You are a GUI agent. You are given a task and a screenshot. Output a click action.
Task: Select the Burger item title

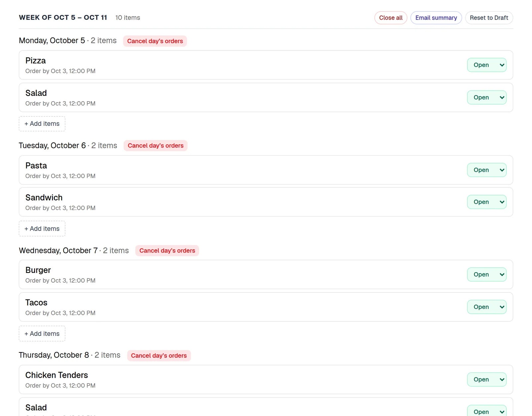[x=38, y=270]
